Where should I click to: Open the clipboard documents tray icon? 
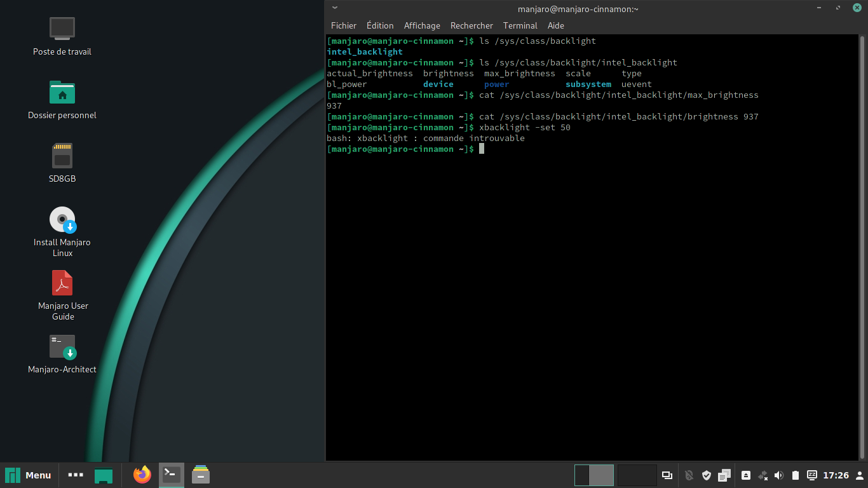[724, 475]
